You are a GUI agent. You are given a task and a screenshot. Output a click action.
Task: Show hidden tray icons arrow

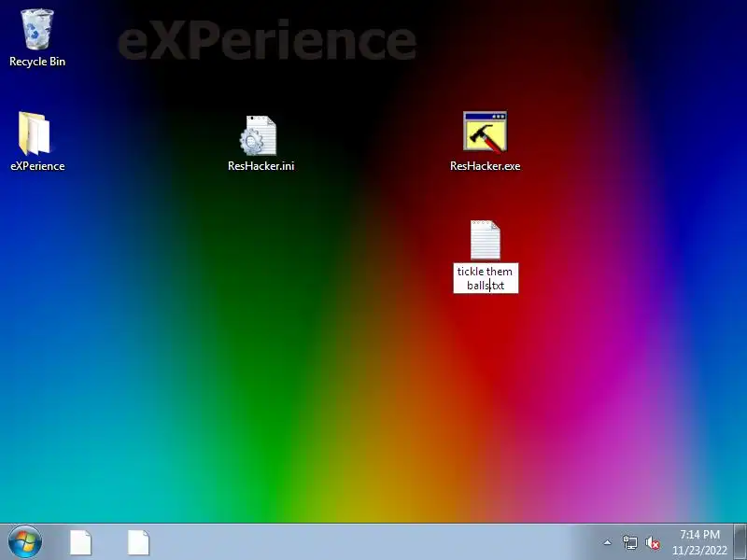(x=608, y=542)
